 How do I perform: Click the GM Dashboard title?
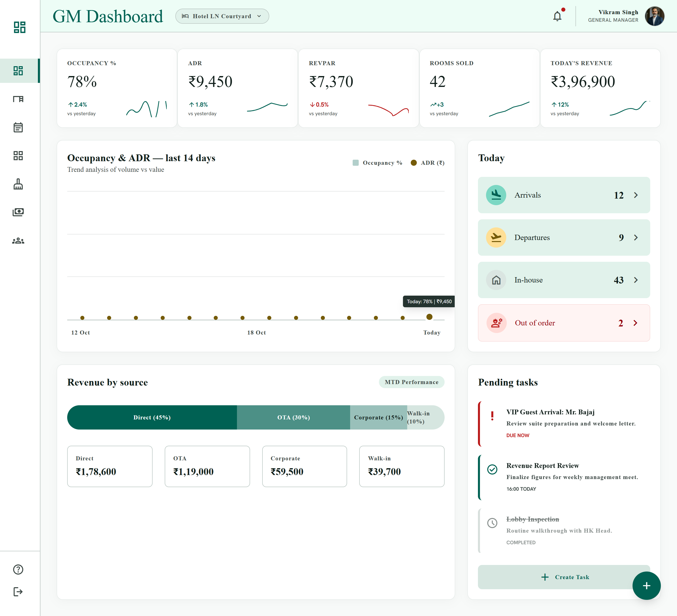tap(108, 16)
